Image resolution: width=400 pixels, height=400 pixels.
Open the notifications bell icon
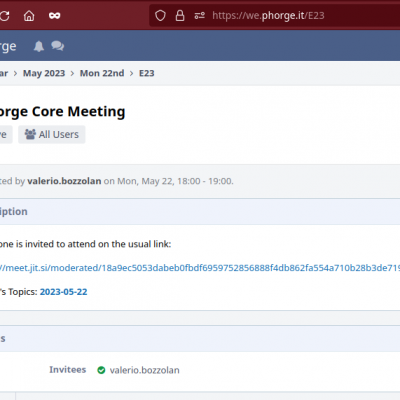[x=39, y=46]
